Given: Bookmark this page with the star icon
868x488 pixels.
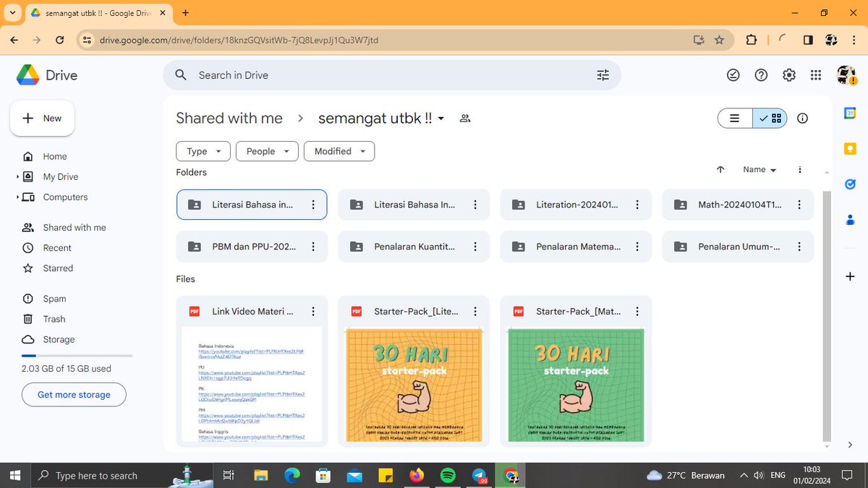Looking at the screenshot, I should pyautogui.click(x=719, y=40).
